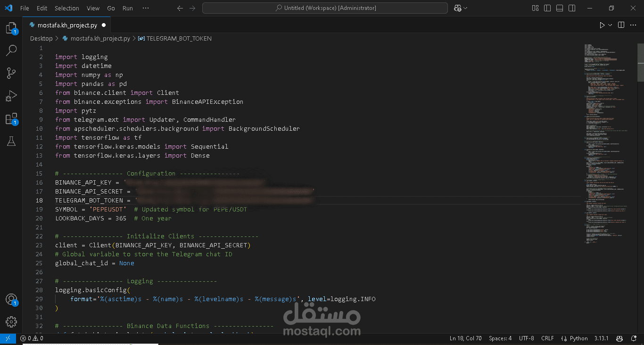Click 'level=logging.INFO' on line 29
The width and height of the screenshot is (644, 345).
(342, 299)
